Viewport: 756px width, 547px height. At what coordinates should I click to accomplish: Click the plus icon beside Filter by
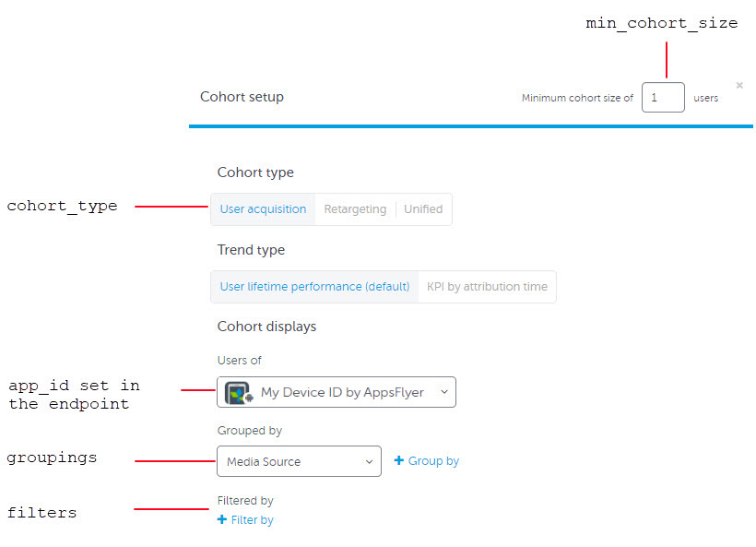[222, 520]
